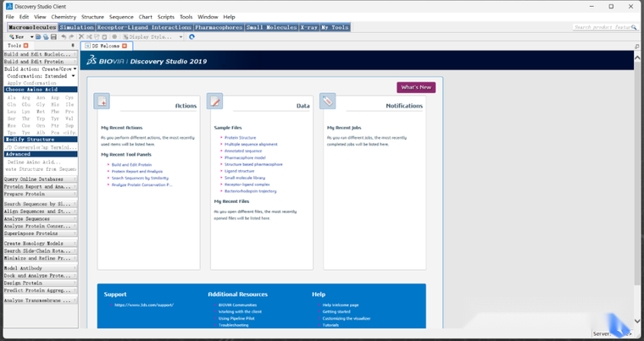
Task: Click the Undo arrow in toolbar
Action: (x=64, y=37)
